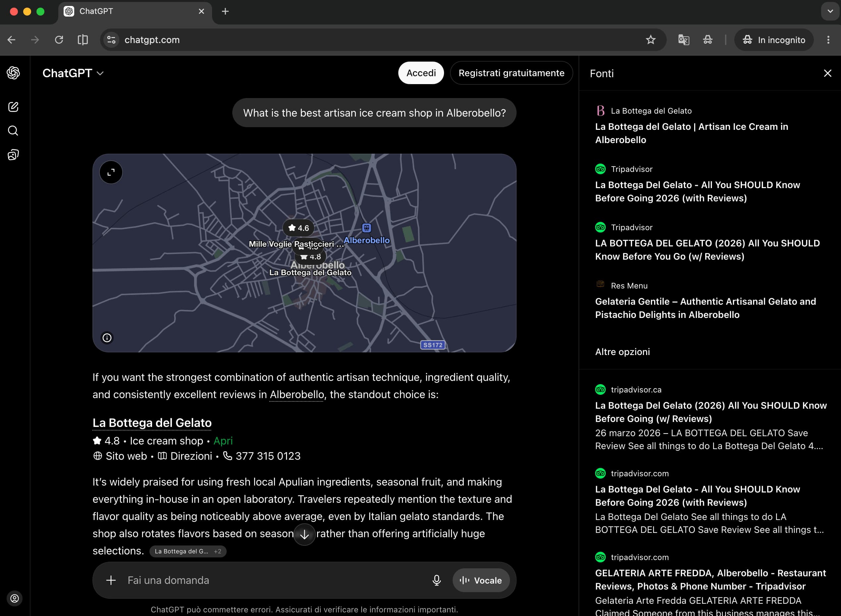
Task: Open the ChatGPT model selector dropdown
Action: point(73,73)
